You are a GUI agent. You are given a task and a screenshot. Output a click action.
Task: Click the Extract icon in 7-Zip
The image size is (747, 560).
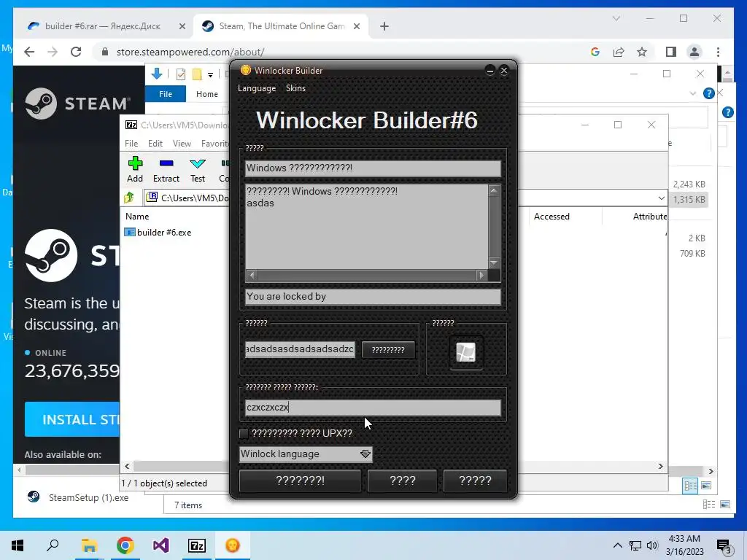point(166,163)
